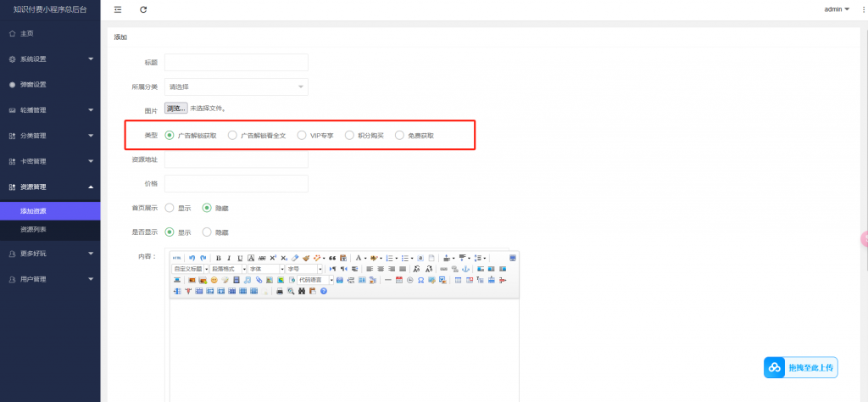The height and width of the screenshot is (402, 868).
Task: Click the print icon in editor toolbar
Action: pyautogui.click(x=280, y=291)
